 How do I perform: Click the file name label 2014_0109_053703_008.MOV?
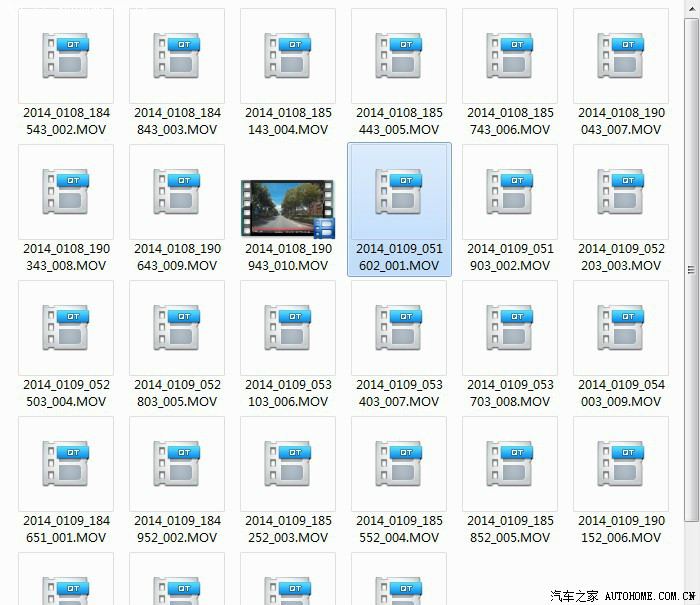pyautogui.click(x=510, y=393)
